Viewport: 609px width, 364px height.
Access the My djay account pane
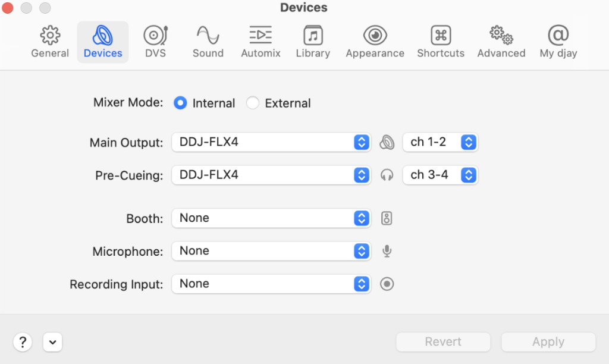pos(558,42)
